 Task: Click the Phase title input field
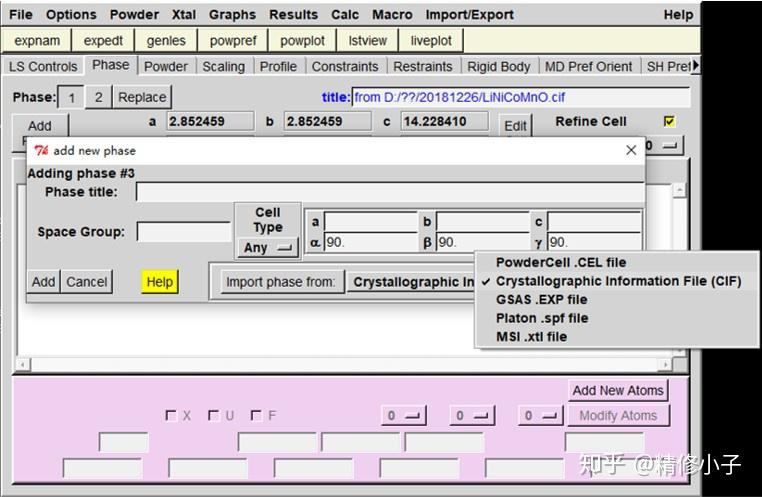click(x=389, y=192)
